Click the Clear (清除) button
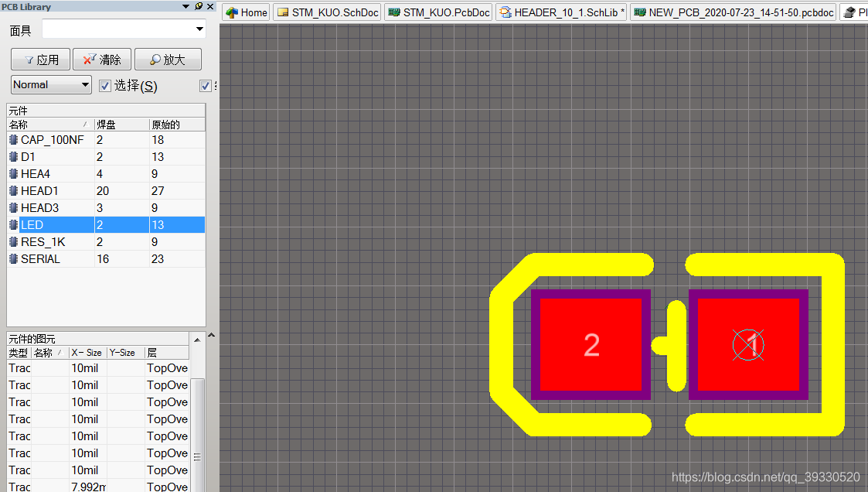The width and height of the screenshot is (868, 492). [x=102, y=60]
